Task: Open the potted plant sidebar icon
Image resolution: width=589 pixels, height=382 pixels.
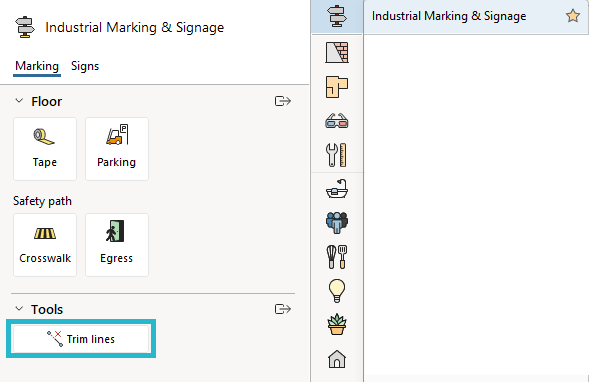Action: tap(337, 324)
